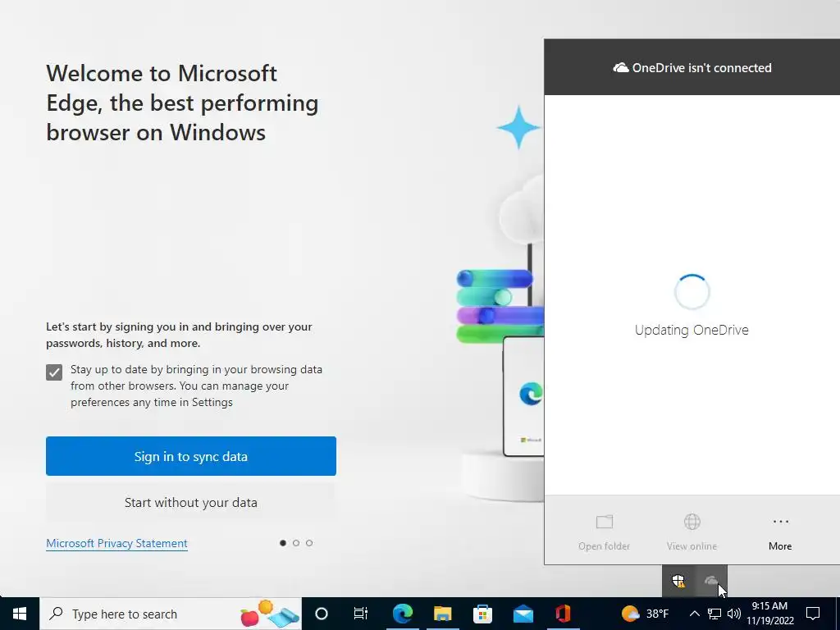840x630 pixels.
Task: Click the search highlights fruit picture
Action: (269, 614)
